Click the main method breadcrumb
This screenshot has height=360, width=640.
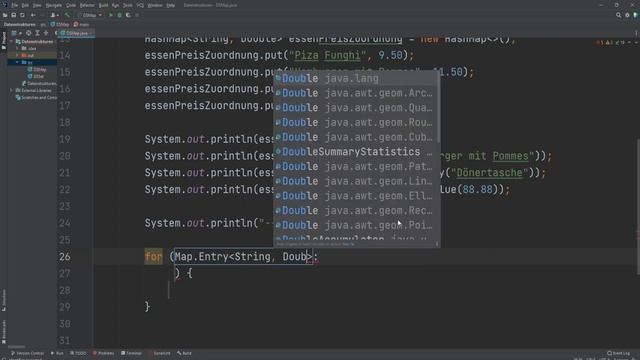pyautogui.click(x=81, y=24)
